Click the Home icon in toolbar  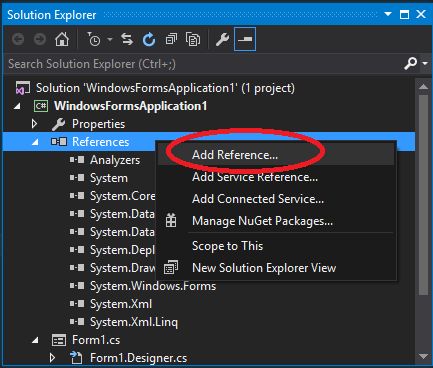(x=62, y=40)
